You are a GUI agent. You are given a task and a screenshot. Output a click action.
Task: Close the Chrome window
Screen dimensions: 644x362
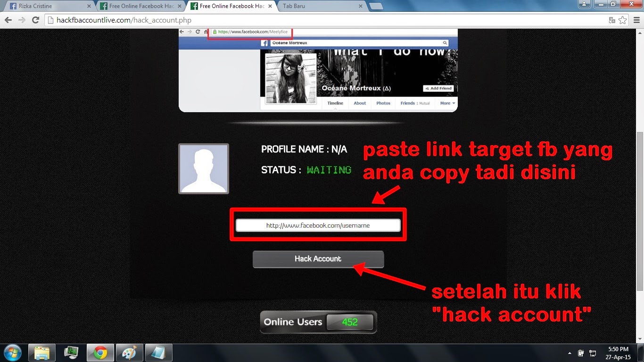pyautogui.click(x=631, y=4)
